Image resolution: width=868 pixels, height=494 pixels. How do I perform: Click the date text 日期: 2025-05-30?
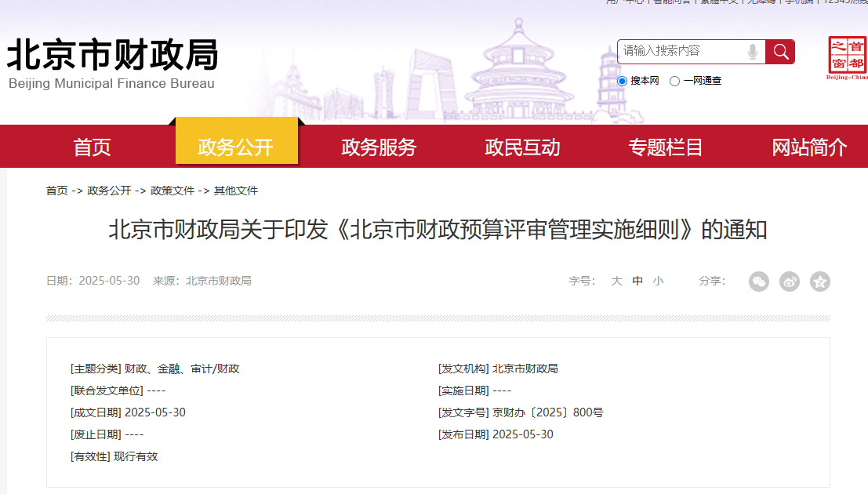93,281
